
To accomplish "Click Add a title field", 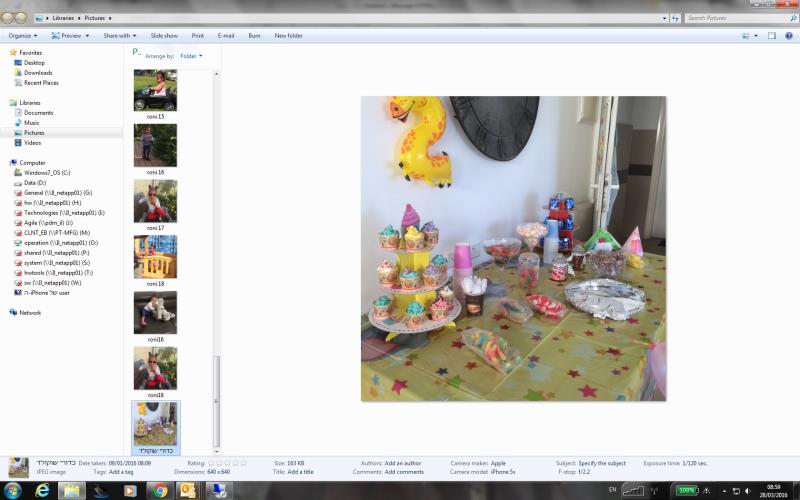I will click(301, 472).
